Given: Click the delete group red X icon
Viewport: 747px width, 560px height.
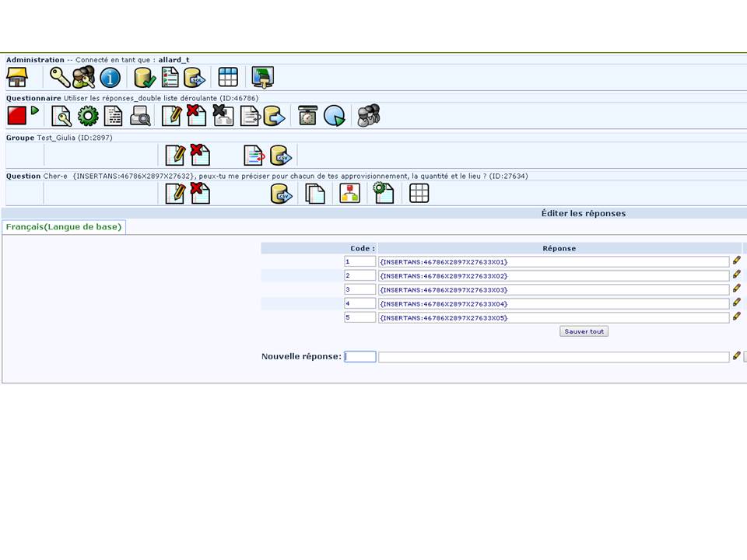Looking at the screenshot, I should point(200,155).
